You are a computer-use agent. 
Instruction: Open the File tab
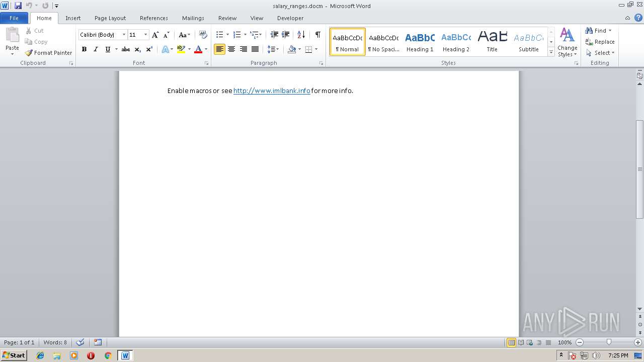(14, 18)
